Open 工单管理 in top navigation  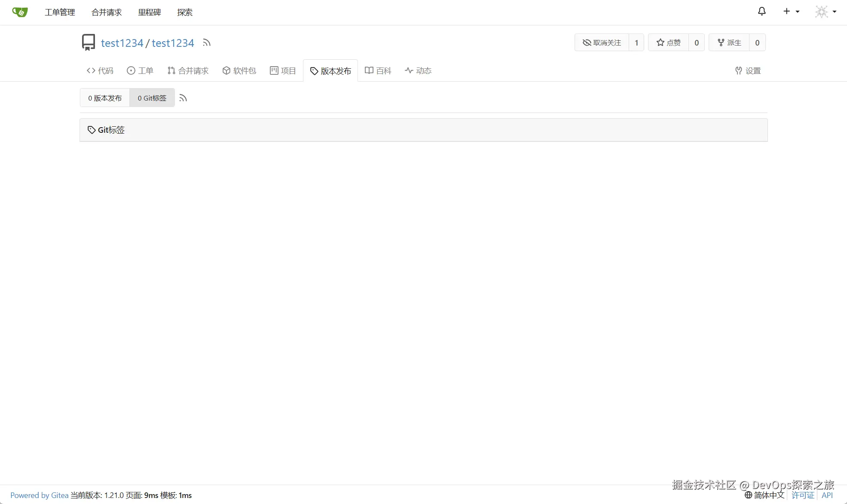click(60, 12)
